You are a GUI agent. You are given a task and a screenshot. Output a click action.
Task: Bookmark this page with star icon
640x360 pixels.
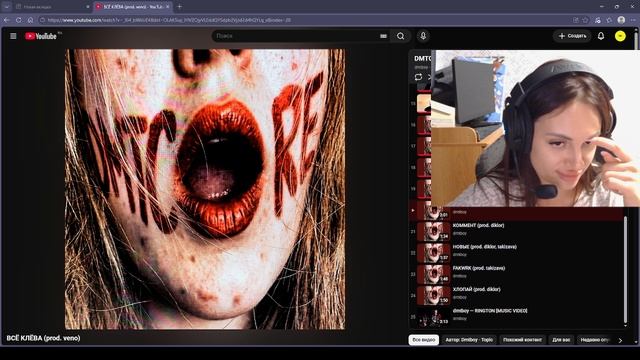tap(585, 20)
